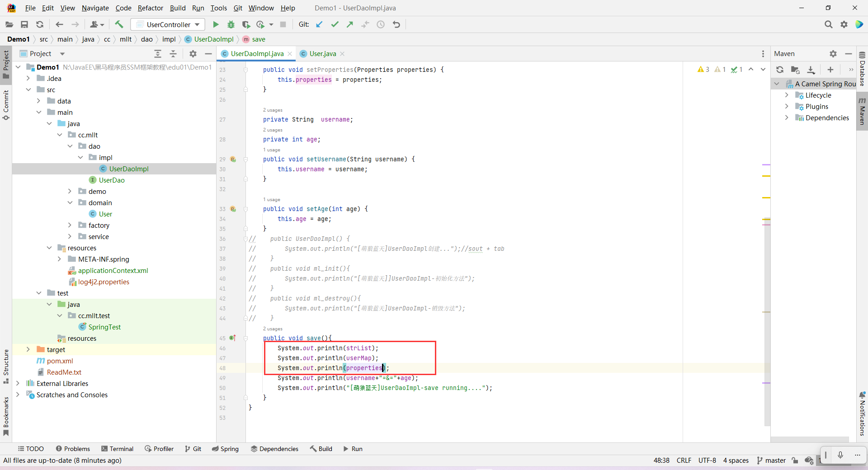Screen dimensions: 868x470
Task: Expand the data folder
Action: pos(38,101)
